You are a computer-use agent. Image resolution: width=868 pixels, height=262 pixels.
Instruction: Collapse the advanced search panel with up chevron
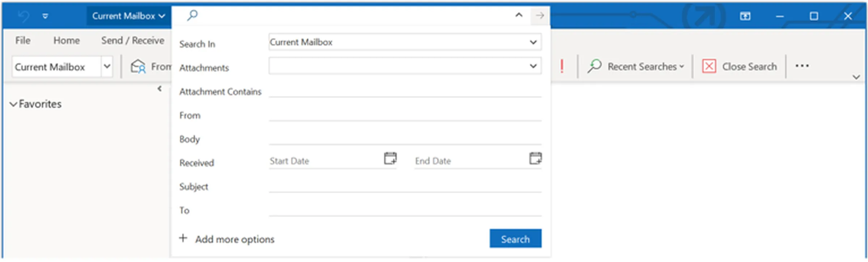point(519,15)
